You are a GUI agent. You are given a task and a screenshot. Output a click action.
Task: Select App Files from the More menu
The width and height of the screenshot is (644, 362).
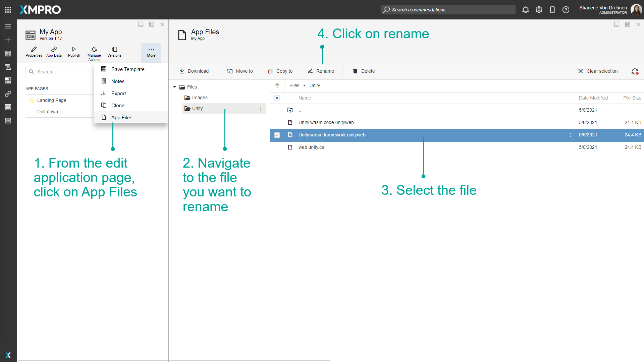pyautogui.click(x=122, y=117)
